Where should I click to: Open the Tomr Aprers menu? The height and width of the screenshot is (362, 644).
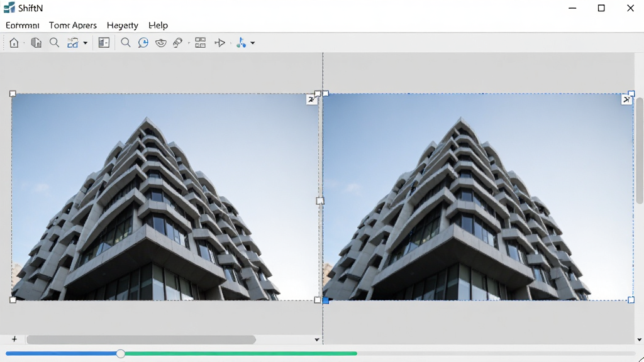pyautogui.click(x=73, y=25)
